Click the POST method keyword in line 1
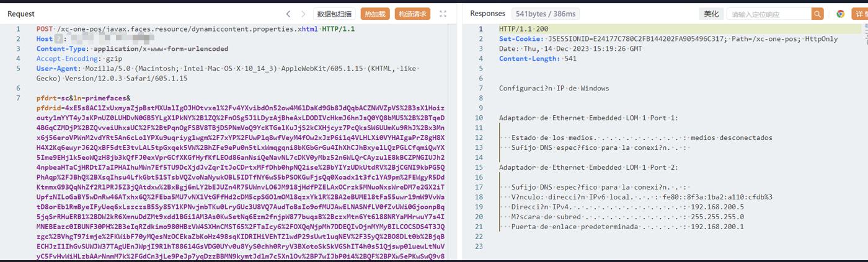 pyautogui.click(x=45, y=29)
